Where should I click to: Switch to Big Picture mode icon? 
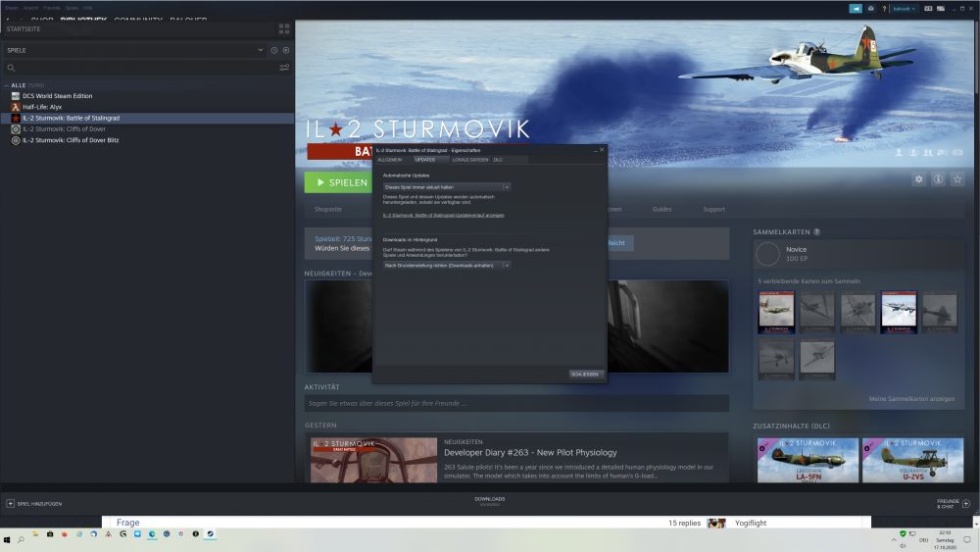tap(941, 9)
